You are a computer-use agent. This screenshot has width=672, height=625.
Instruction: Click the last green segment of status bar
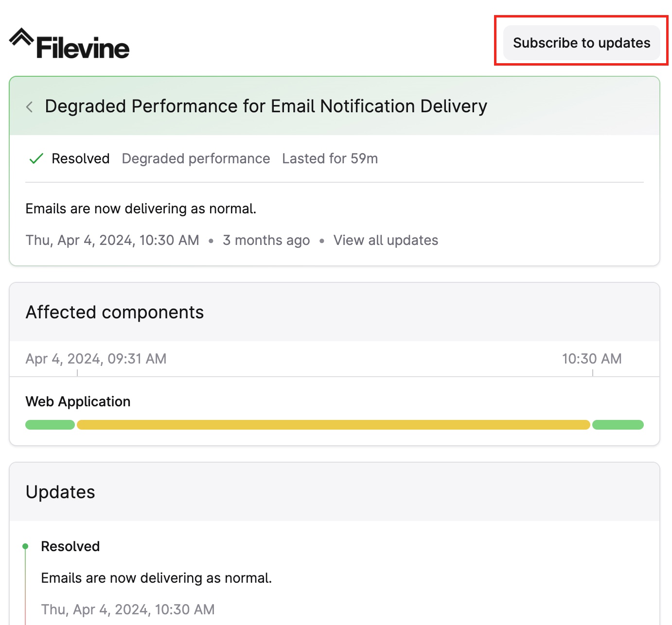[618, 425]
